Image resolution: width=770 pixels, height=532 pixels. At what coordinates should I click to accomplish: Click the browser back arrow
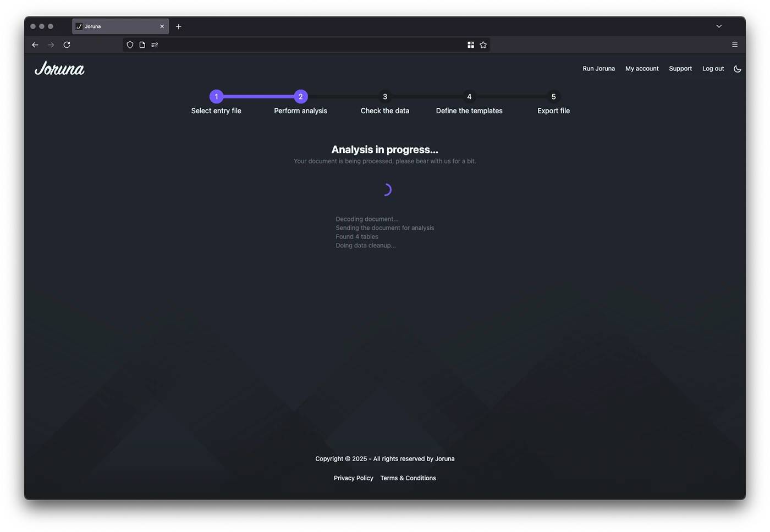[35, 45]
